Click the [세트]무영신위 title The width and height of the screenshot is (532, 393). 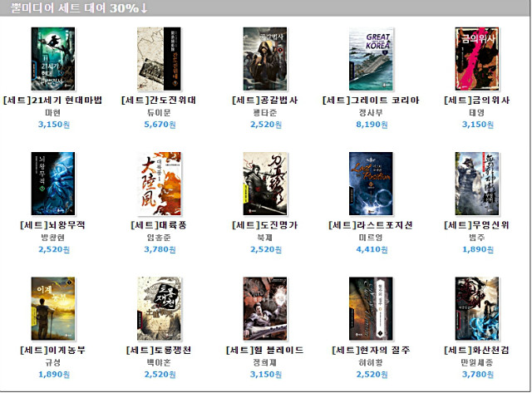click(x=476, y=225)
